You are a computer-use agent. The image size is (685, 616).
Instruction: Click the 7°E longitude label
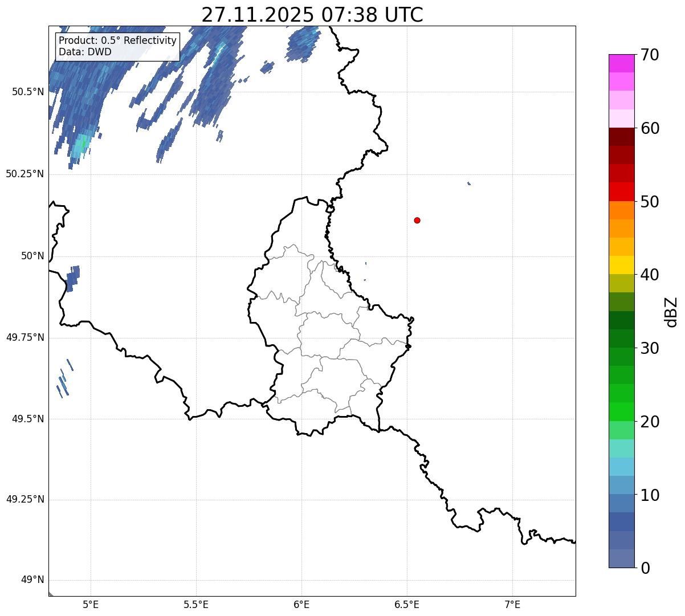pyautogui.click(x=512, y=604)
